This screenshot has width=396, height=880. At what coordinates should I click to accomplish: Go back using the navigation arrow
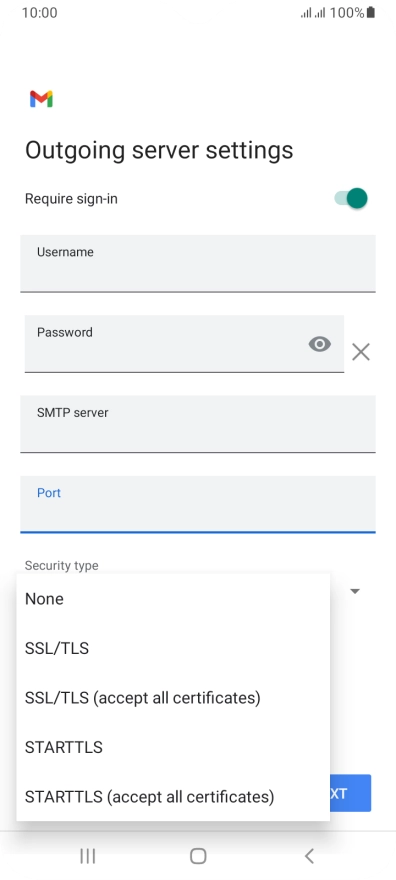tap(309, 856)
